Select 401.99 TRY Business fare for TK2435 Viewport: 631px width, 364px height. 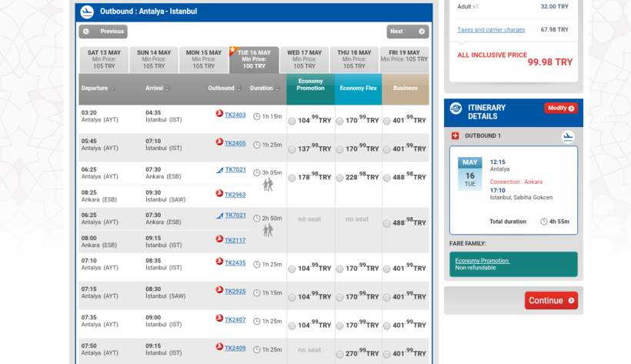pos(387,269)
